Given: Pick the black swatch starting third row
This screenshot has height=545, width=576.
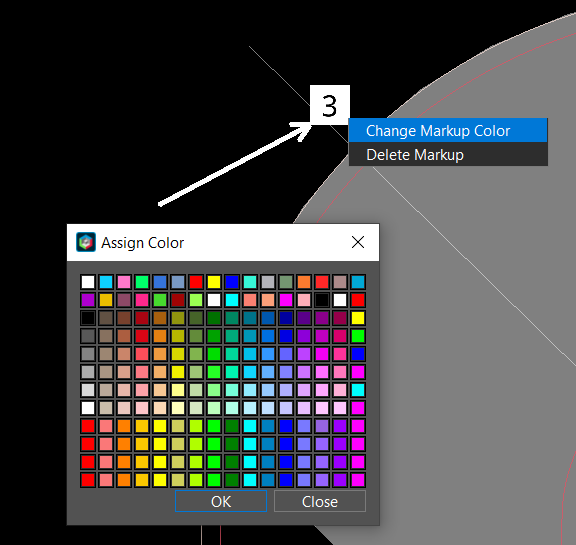Looking at the screenshot, I should [x=88, y=318].
